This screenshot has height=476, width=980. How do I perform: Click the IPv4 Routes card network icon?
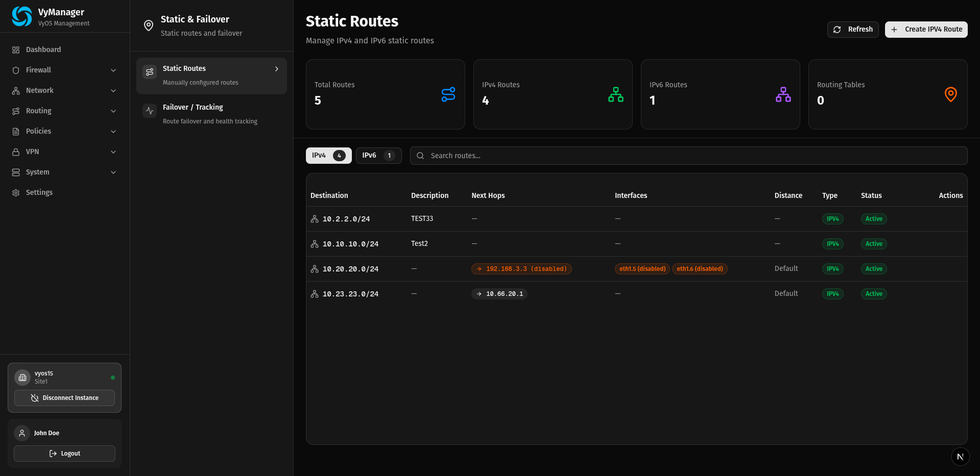click(616, 94)
